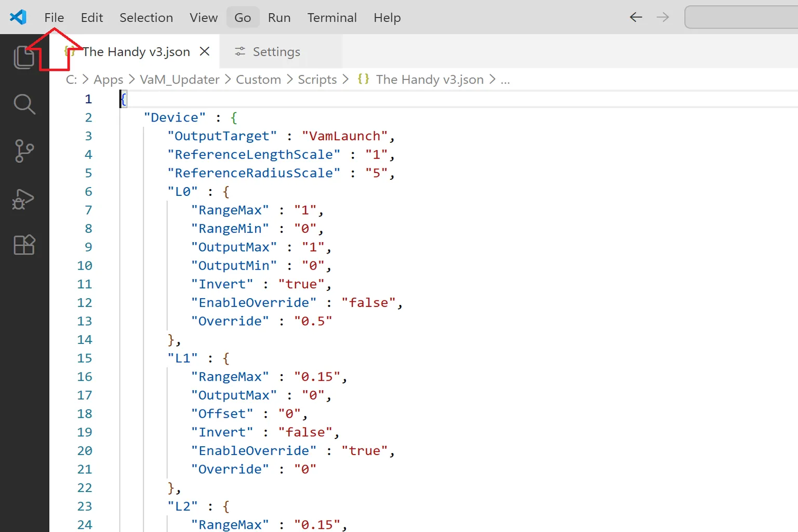Click the Apps breadcrumb segment

click(x=109, y=79)
